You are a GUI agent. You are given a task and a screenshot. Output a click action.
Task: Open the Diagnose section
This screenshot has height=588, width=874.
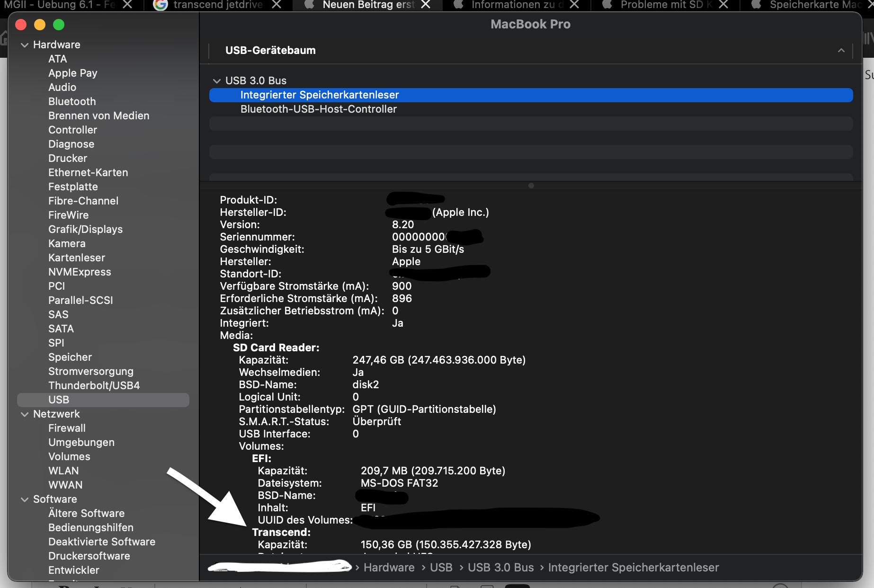click(x=71, y=144)
